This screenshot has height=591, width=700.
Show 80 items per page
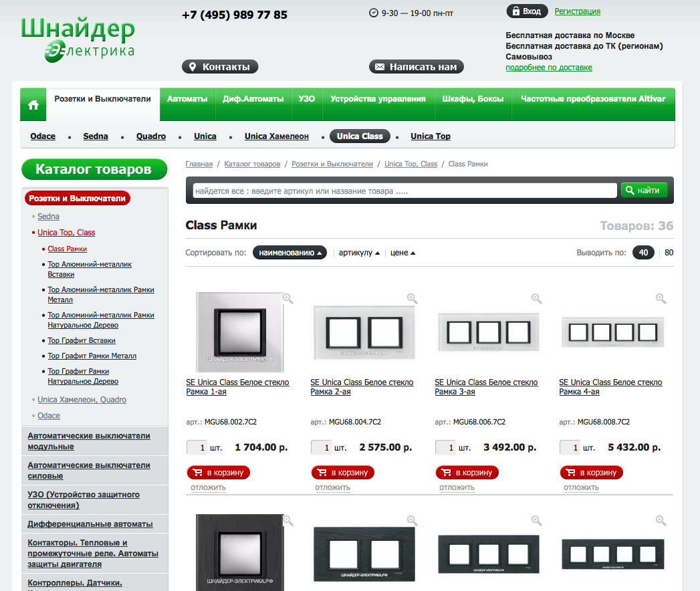coord(669,253)
